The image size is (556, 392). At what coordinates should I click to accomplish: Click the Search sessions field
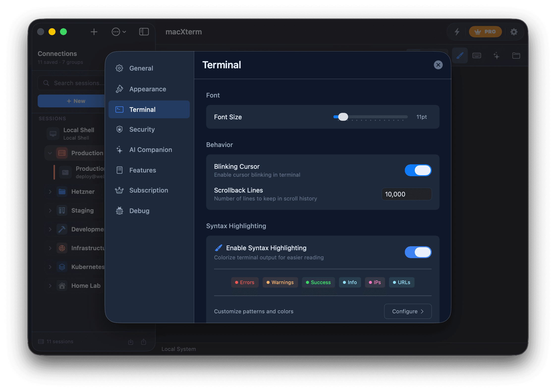(71, 83)
